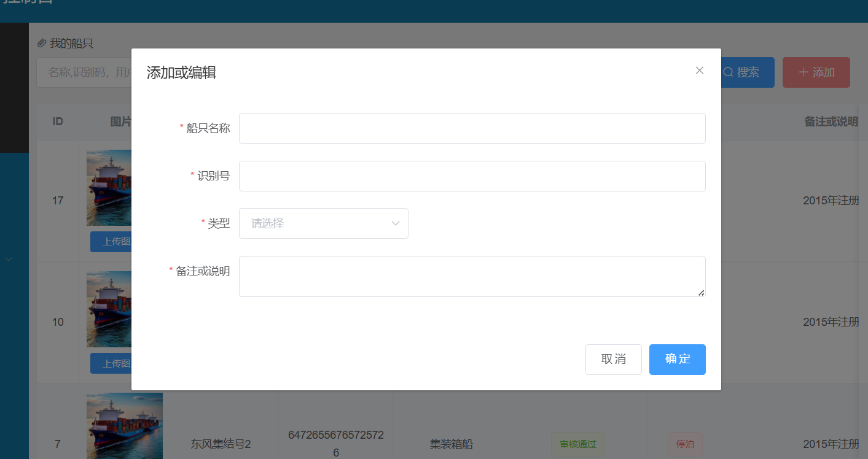
Task: Click the 取消 button
Action: 613,360
